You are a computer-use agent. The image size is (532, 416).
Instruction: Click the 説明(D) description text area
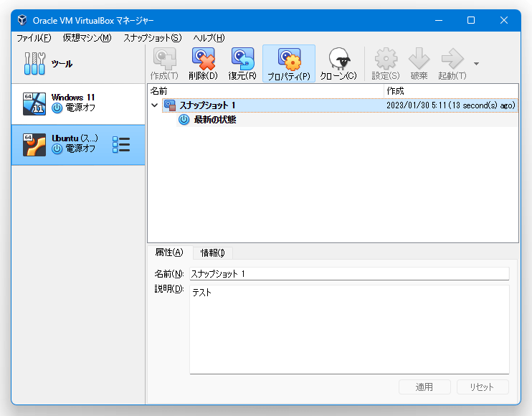(x=349, y=329)
